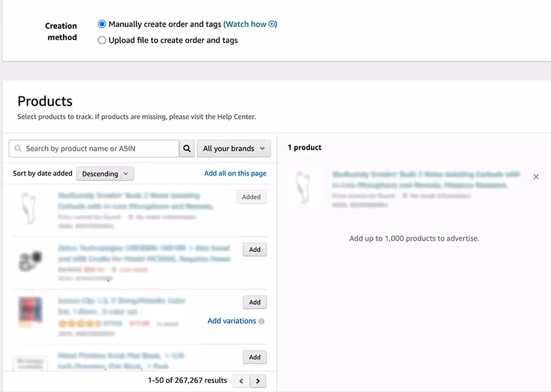Remove the selected product using the X icon
The height and width of the screenshot is (392, 551).
536,176
